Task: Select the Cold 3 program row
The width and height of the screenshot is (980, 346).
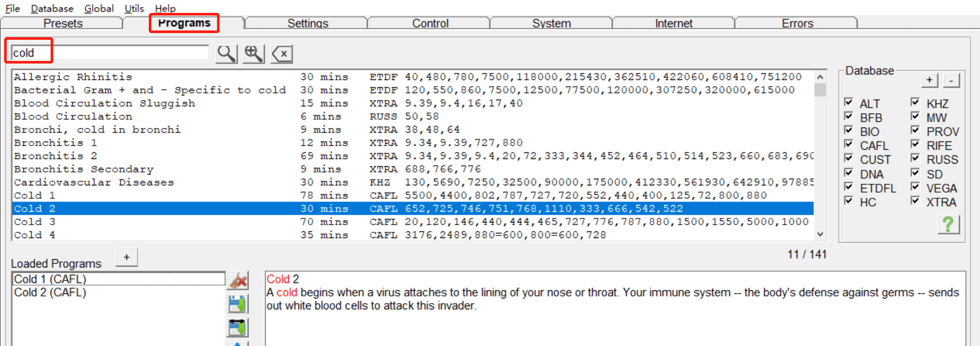Action: pos(412,222)
